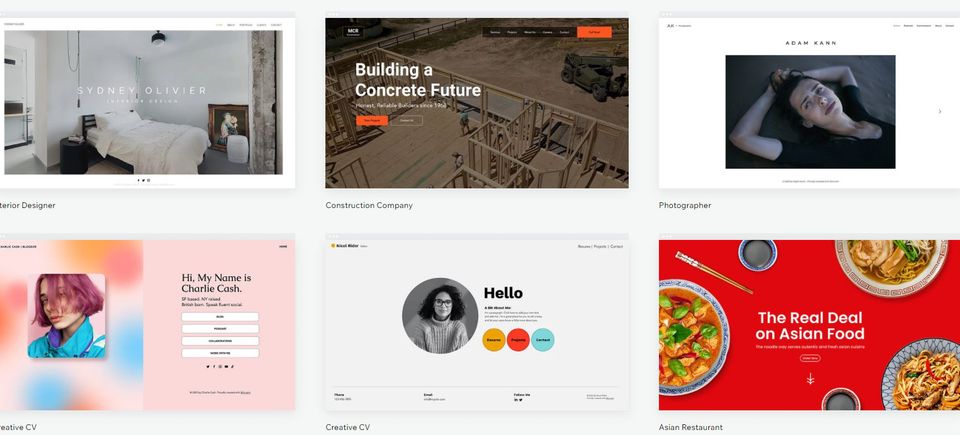
Task: Click orange button in Construction template navbar
Action: click(x=594, y=32)
